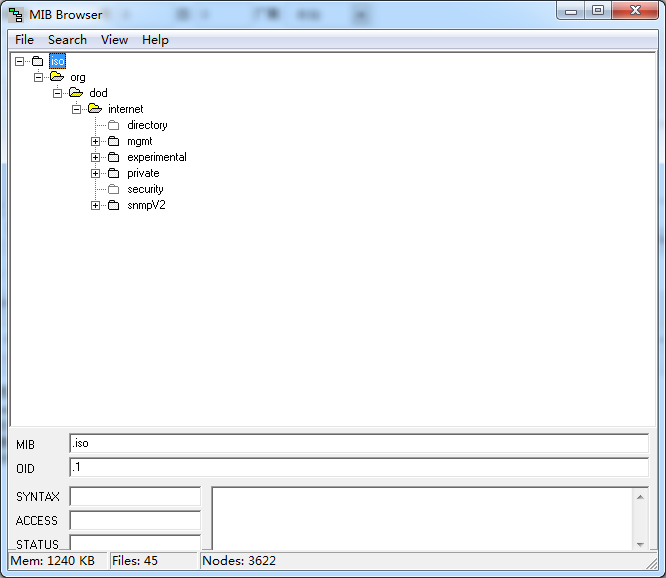
Task: Click the folder icon beside security
Action: [x=114, y=189]
